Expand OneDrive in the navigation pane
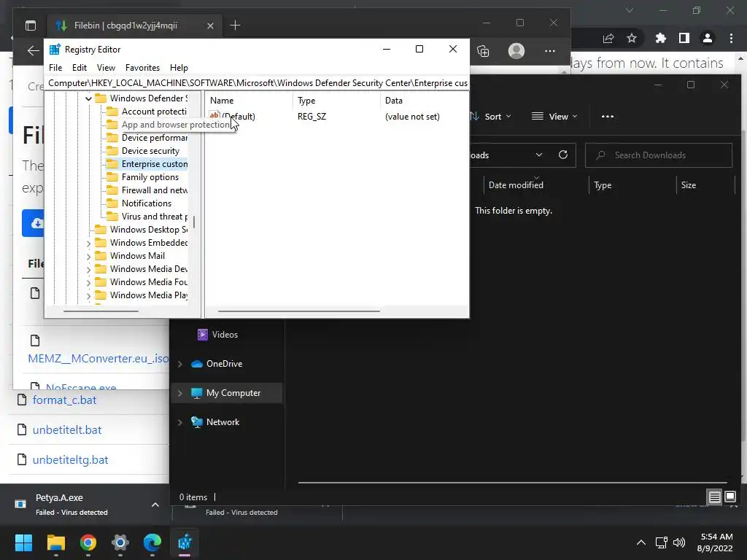Screen dimensions: 747x560 [x=180, y=364]
